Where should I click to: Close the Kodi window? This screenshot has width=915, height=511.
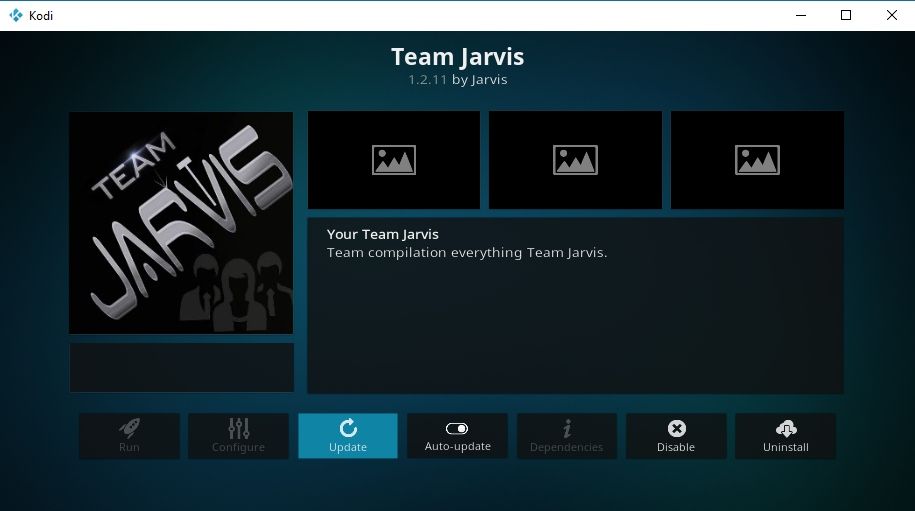coord(892,15)
